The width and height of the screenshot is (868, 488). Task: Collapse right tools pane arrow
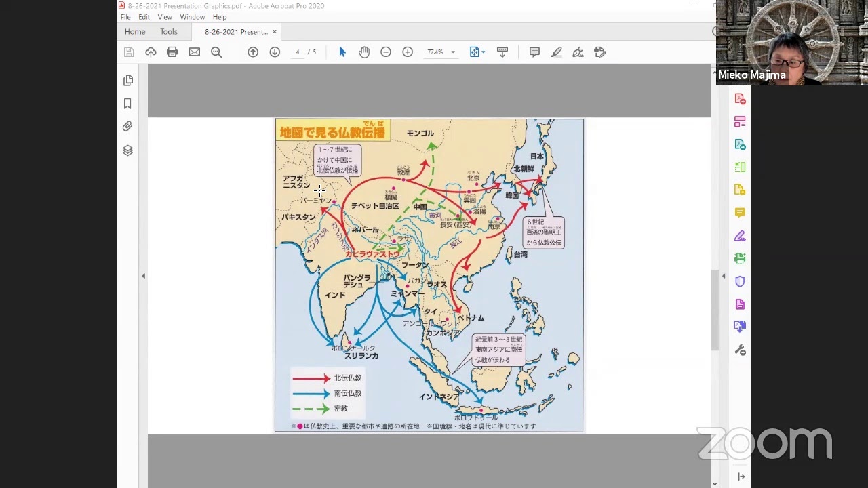point(723,276)
